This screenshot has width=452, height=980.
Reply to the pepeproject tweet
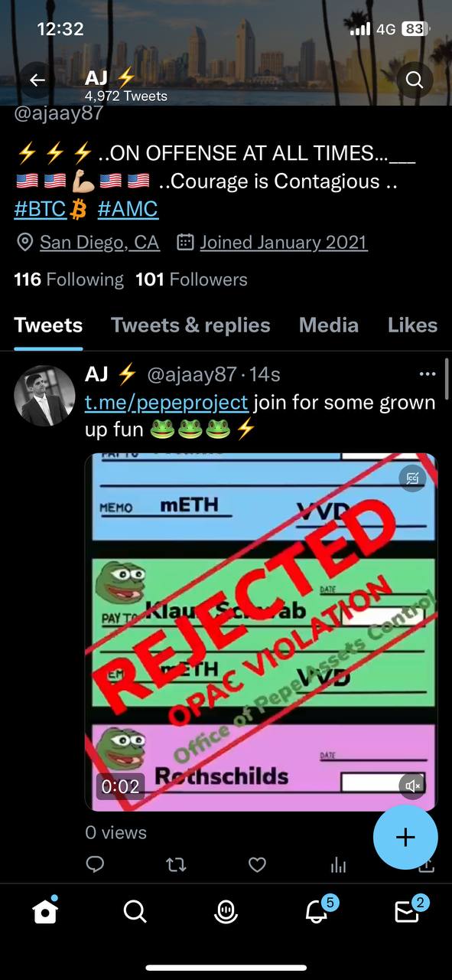click(95, 865)
